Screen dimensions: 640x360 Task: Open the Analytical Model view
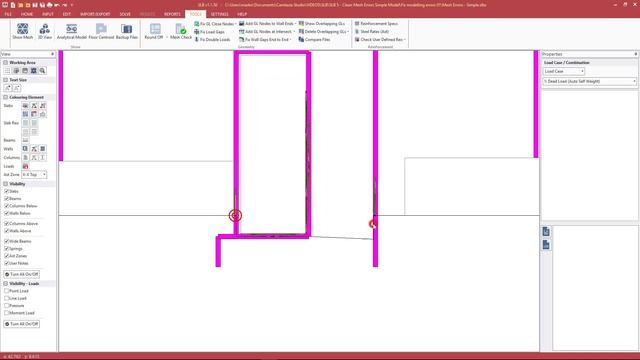pos(71,31)
